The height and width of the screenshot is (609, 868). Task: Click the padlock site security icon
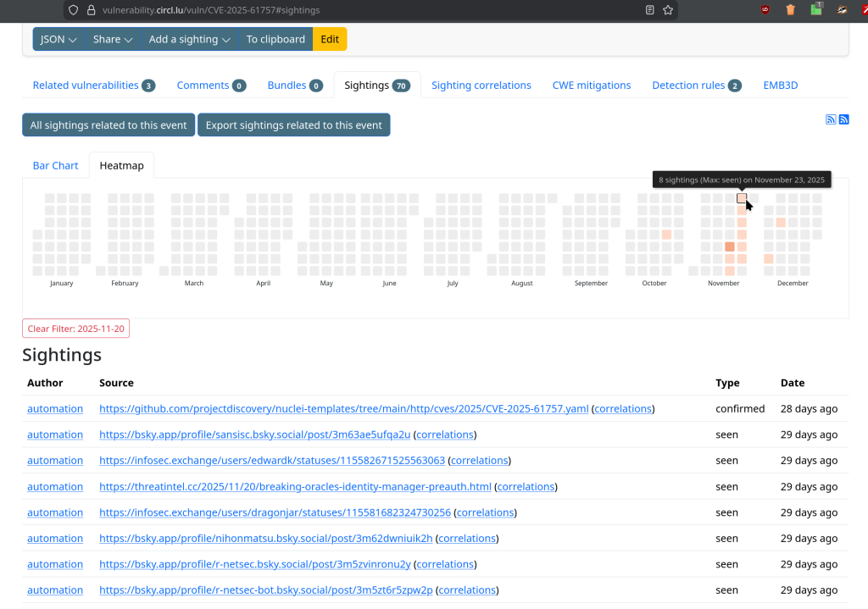click(91, 10)
